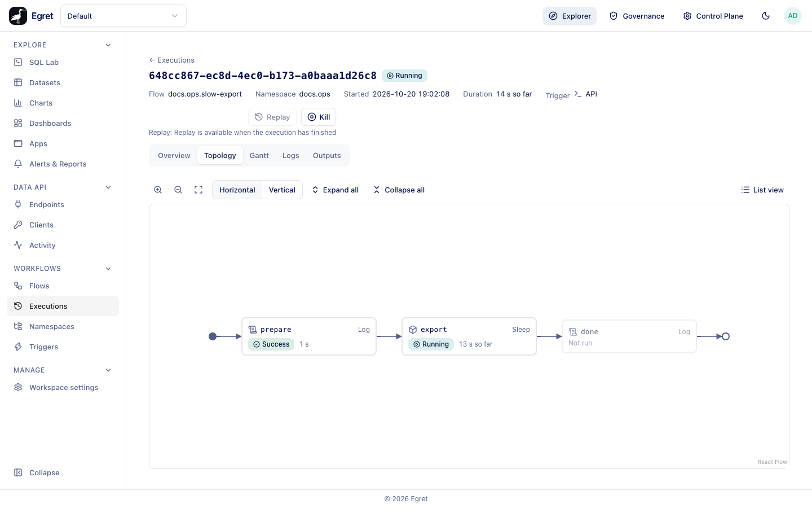Open Workspace settings
The height and width of the screenshot is (508, 812).
point(63,387)
